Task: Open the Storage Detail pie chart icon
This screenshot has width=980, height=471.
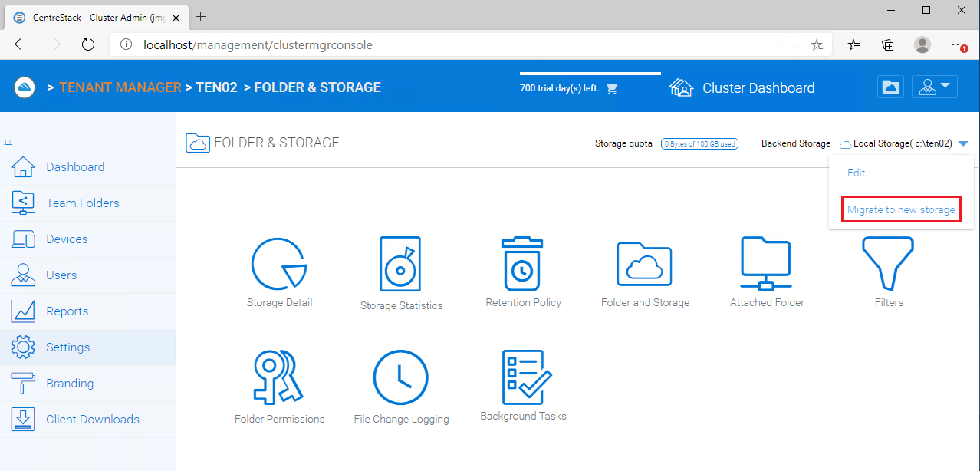Action: coord(279,265)
